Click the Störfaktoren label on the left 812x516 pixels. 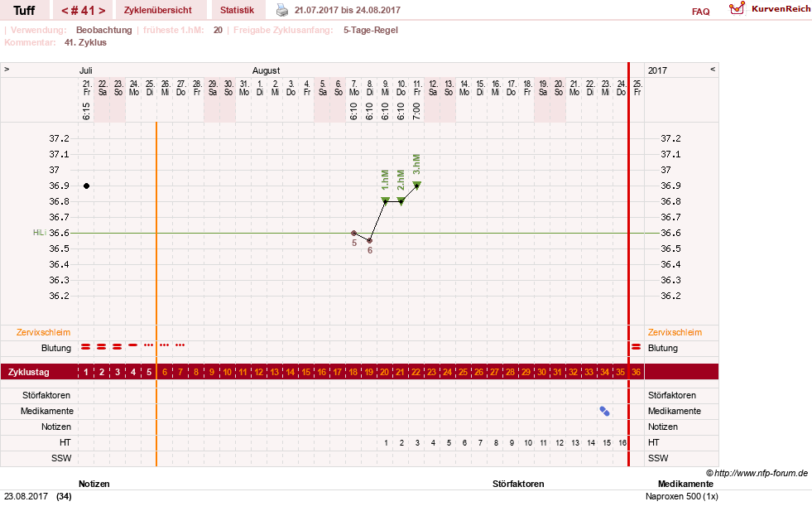(46, 395)
